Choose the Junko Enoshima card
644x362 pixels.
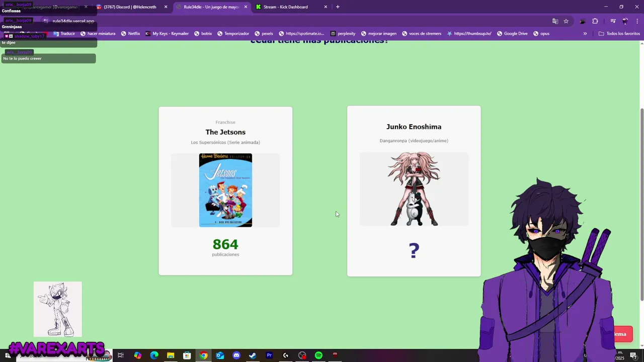pyautogui.click(x=414, y=191)
